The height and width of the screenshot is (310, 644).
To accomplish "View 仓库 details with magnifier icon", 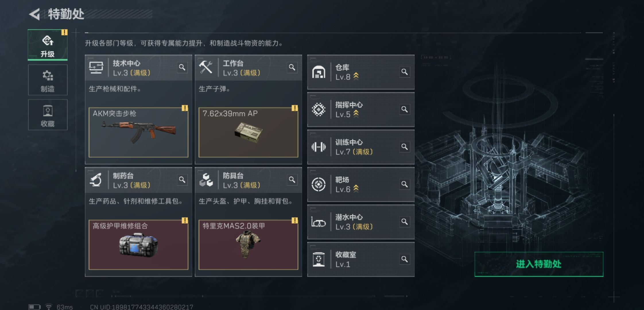I will 404,72.
